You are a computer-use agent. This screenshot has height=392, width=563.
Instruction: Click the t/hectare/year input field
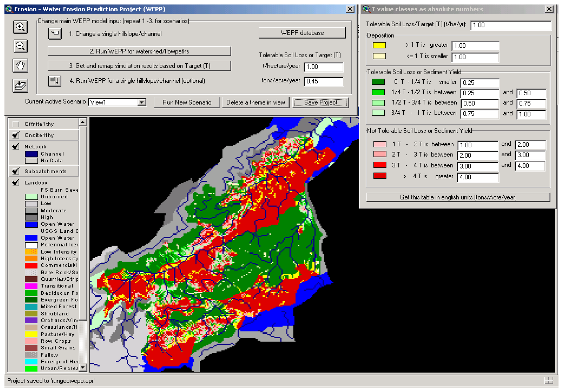pos(323,67)
